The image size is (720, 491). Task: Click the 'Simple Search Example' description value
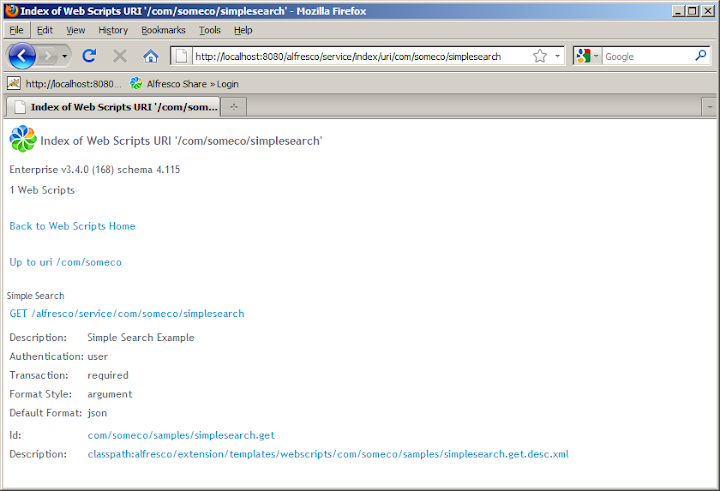141,338
